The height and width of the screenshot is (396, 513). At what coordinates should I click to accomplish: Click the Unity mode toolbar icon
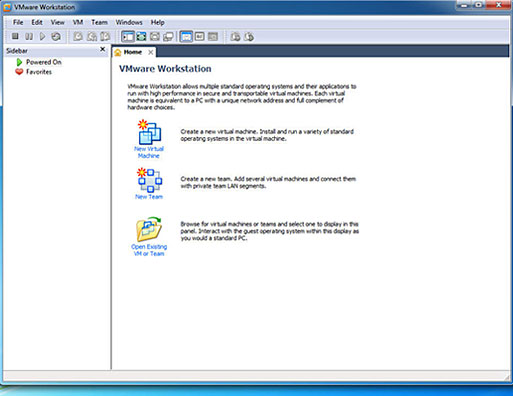click(168, 36)
